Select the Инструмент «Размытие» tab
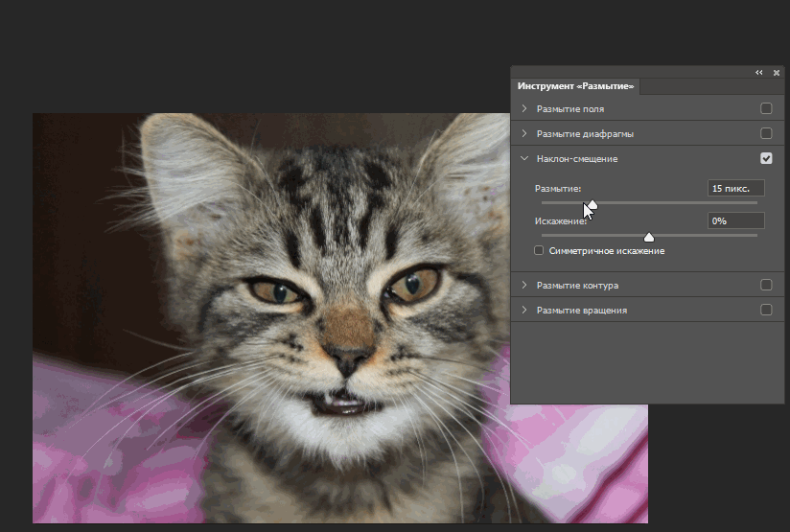 (575, 86)
